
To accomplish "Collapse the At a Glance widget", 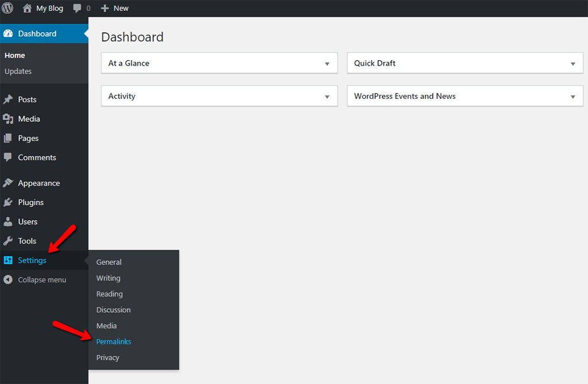I will pyautogui.click(x=327, y=63).
